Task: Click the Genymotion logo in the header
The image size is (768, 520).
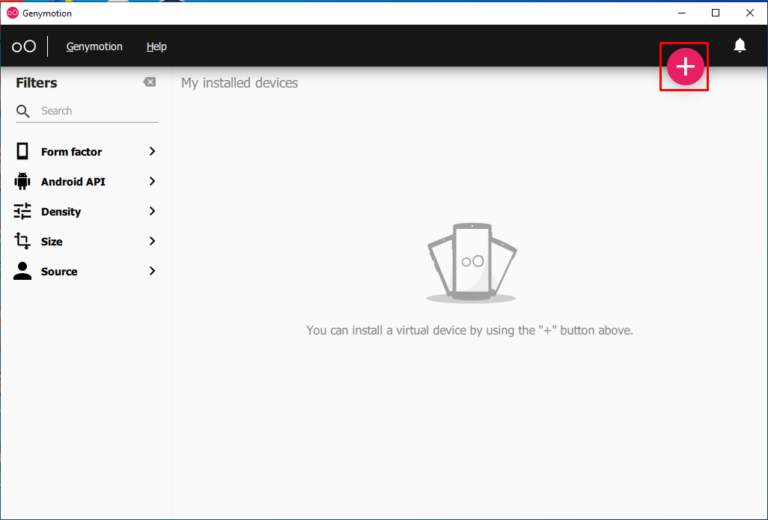Action: point(24,47)
